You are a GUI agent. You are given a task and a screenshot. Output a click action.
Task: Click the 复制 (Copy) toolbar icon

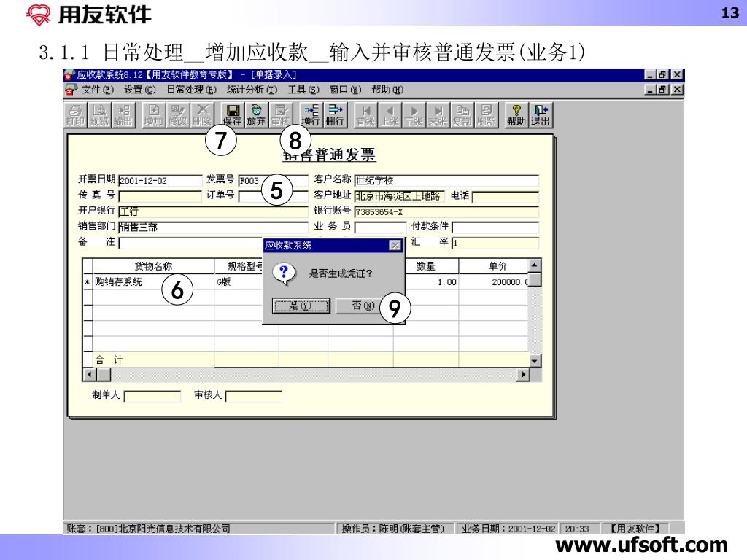click(x=462, y=115)
